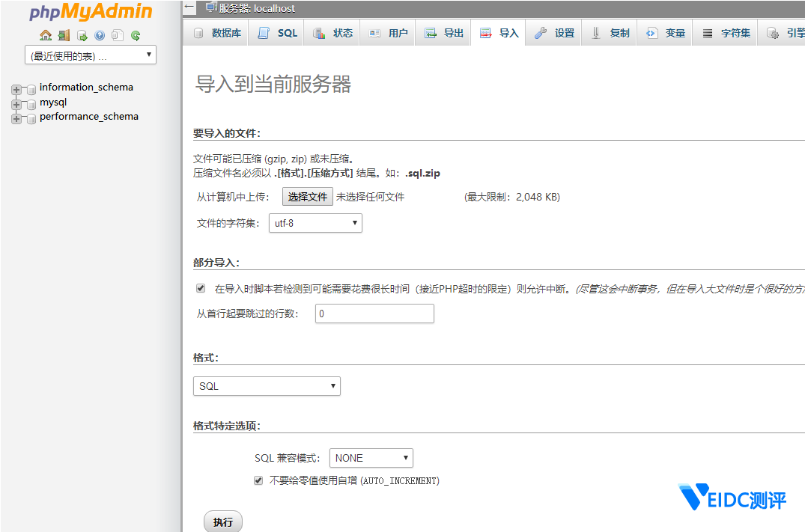The width and height of the screenshot is (805, 532).
Task: Open phpMyAdmin documentation help icon
Action: tap(100, 35)
